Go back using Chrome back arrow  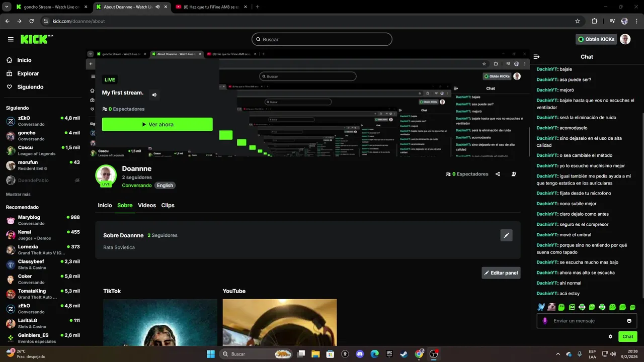point(7,21)
